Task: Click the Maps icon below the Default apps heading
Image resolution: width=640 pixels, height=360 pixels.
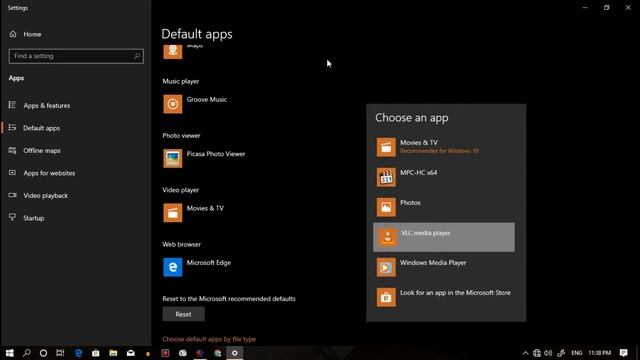Action: pyautogui.click(x=173, y=51)
